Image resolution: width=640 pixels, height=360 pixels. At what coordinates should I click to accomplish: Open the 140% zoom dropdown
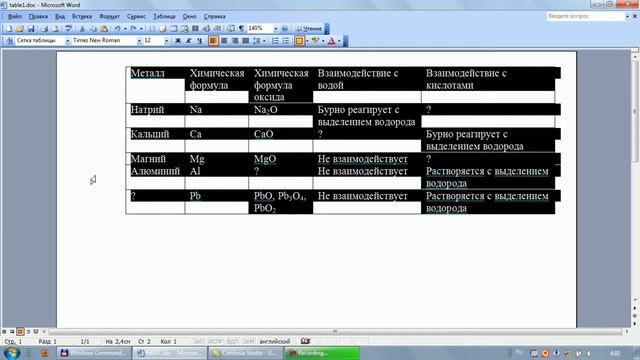click(x=276, y=29)
